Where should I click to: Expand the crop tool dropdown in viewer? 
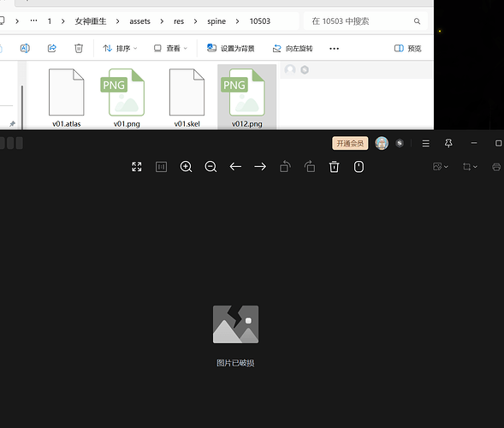(x=470, y=167)
